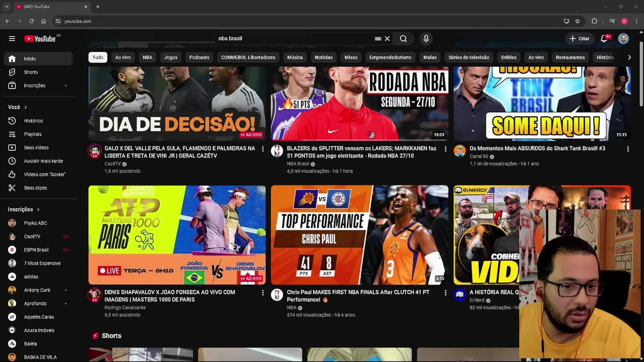Open the hamburger guide menu
Viewport: 644px width, 362px height.
tap(12, 39)
